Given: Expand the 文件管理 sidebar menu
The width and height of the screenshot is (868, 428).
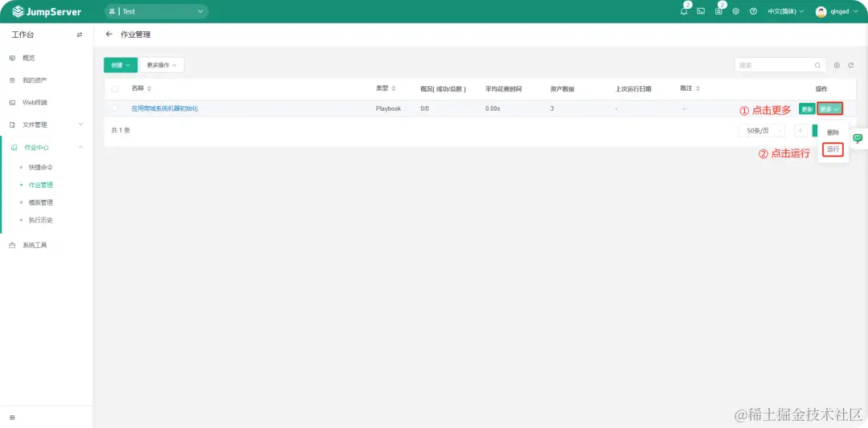Looking at the screenshot, I should pyautogui.click(x=47, y=124).
